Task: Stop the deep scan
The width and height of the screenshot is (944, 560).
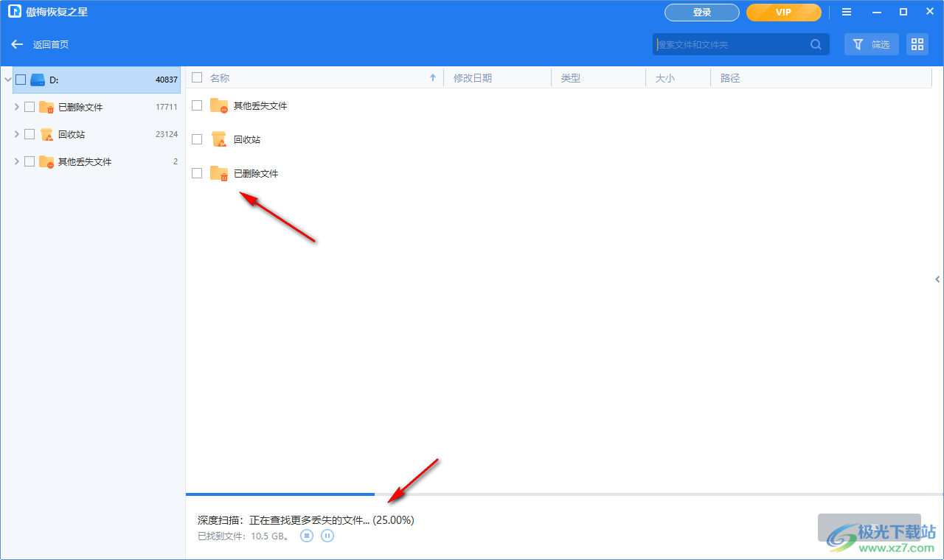Action: [x=307, y=536]
